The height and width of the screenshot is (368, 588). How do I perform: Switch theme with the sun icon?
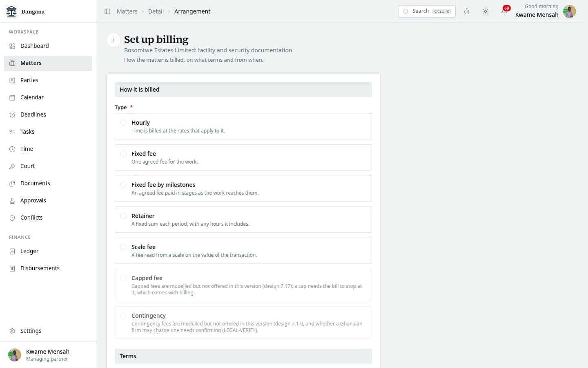point(486,11)
